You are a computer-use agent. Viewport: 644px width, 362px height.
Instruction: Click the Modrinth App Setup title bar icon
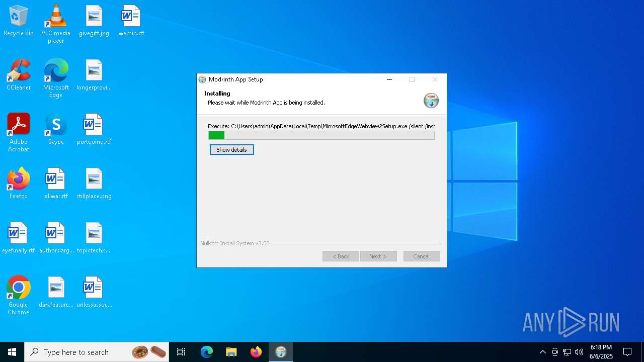pos(202,79)
